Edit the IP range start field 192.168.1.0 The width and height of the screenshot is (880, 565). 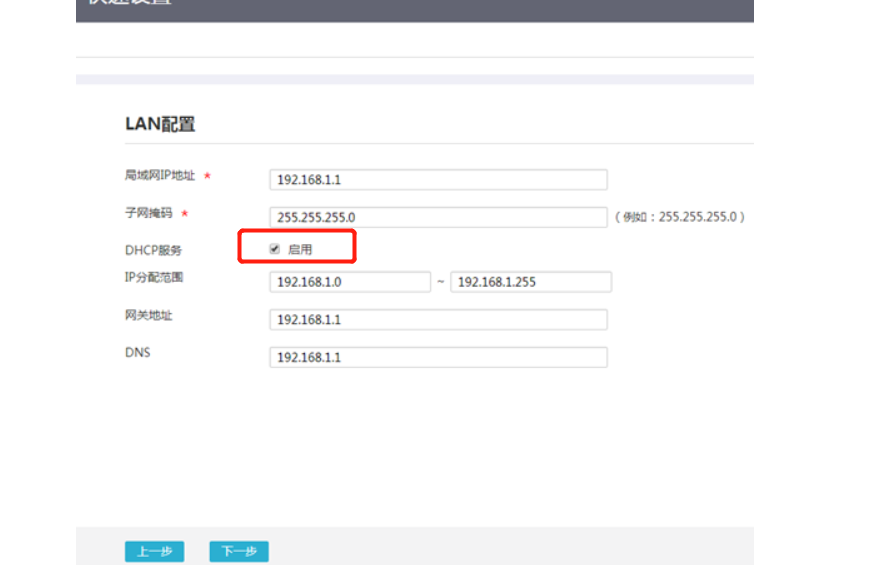tap(349, 282)
